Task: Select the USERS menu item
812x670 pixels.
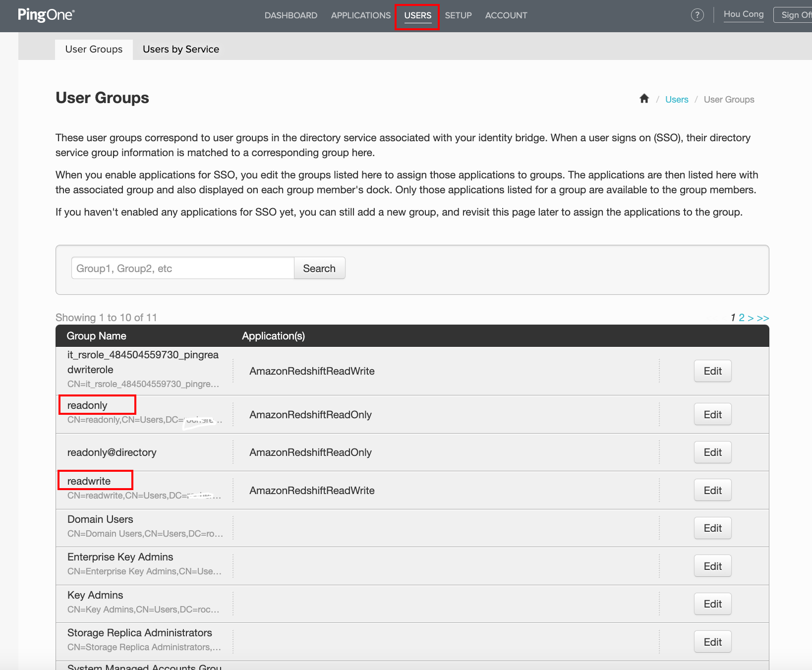Action: tap(417, 15)
